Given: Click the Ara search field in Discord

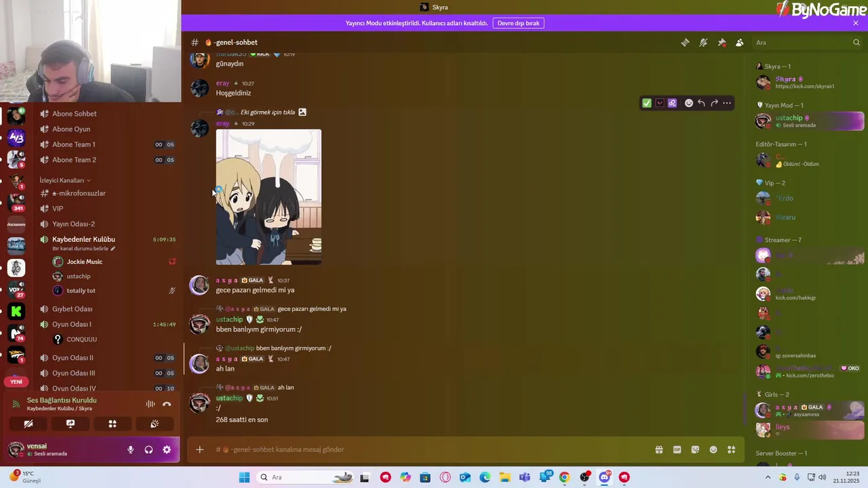Looking at the screenshot, I should [807, 43].
